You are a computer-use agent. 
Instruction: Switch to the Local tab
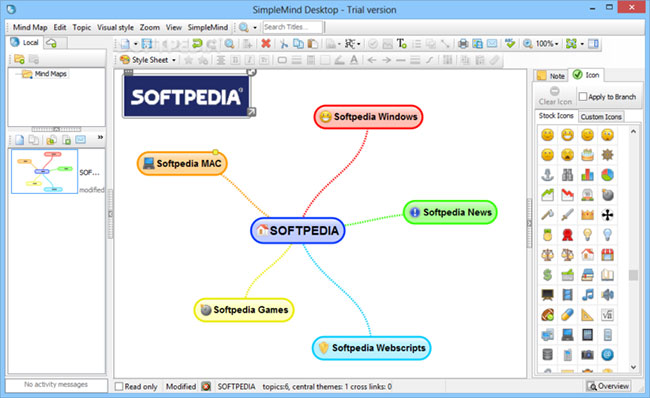(24, 42)
